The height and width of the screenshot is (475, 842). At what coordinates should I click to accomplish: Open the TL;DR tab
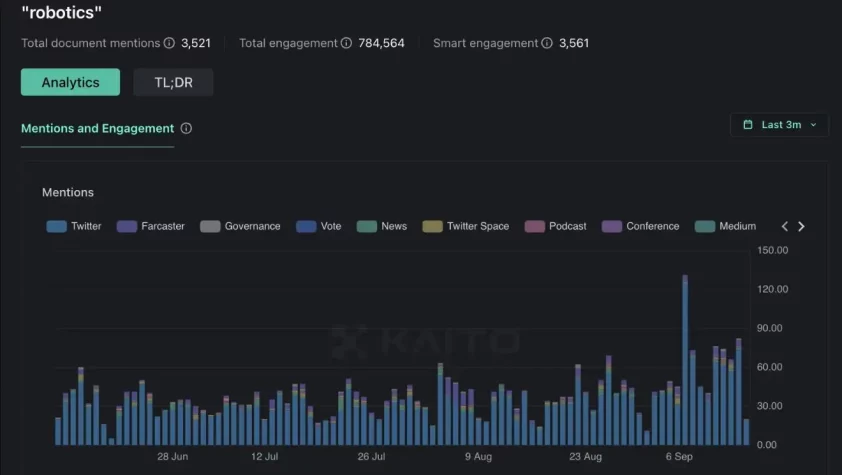tap(173, 82)
